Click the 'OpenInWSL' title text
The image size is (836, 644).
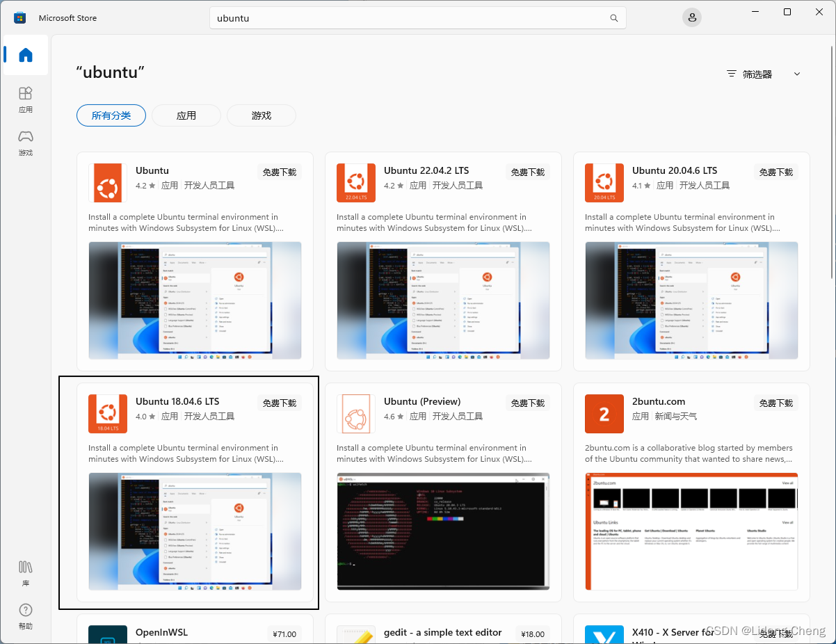point(161,632)
